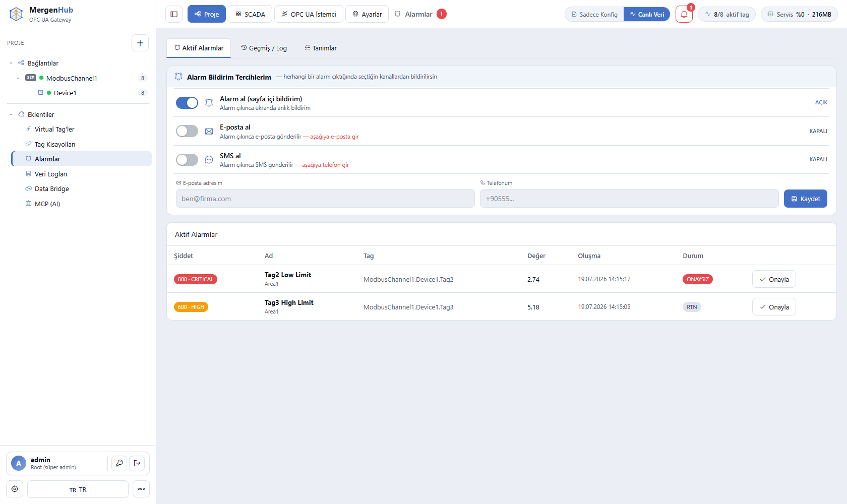Add a new project item with plus icon
Viewport: 847px width, 504px height.
coord(140,43)
